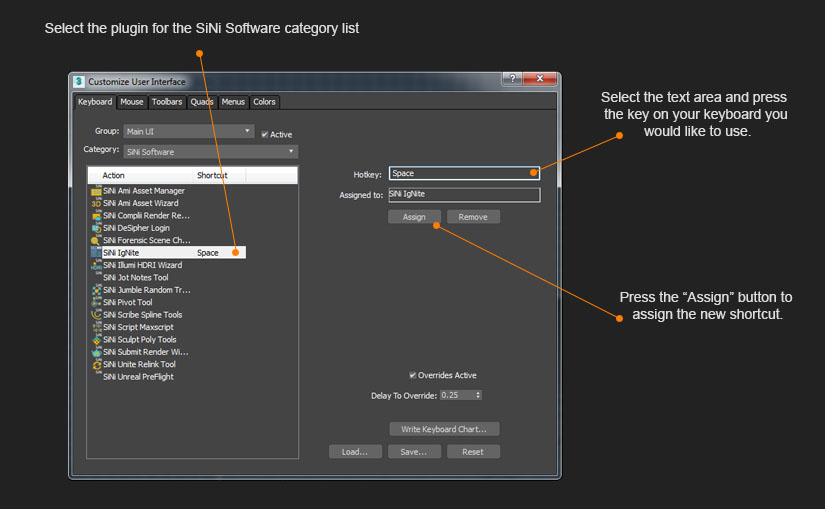Screen dimensions: 825x509
Task: Click the SiNi DeSipher Login icon
Action: (x=96, y=228)
